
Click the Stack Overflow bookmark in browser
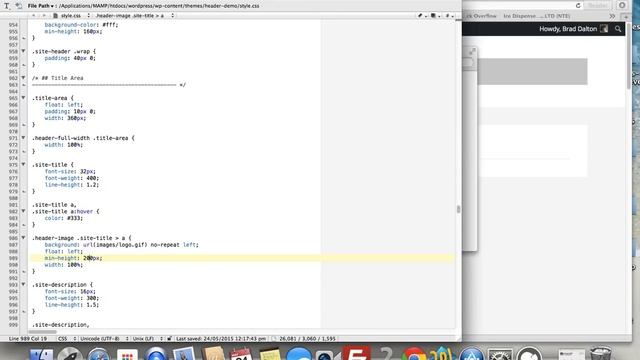[481, 16]
